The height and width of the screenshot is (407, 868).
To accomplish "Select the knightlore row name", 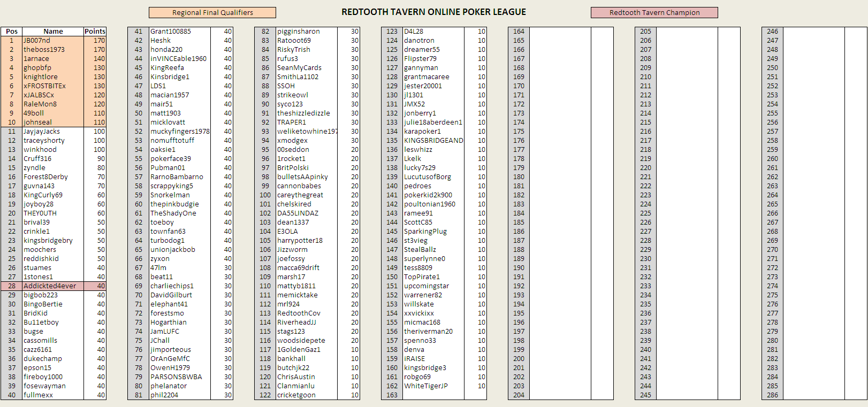I will (53, 77).
